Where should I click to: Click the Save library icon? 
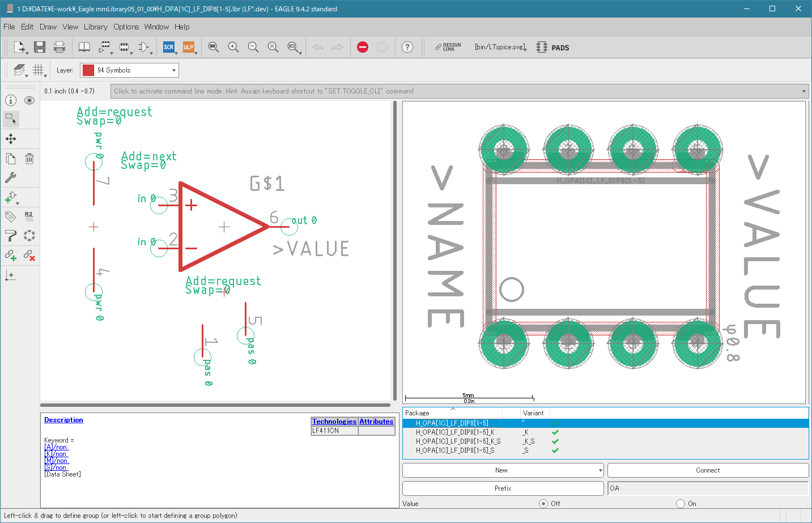pyautogui.click(x=39, y=47)
